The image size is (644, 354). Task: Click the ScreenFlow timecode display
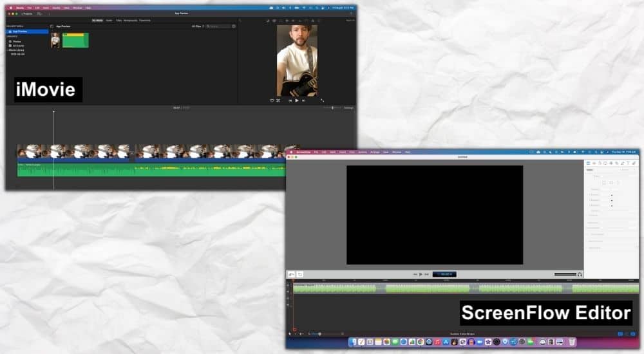click(444, 274)
